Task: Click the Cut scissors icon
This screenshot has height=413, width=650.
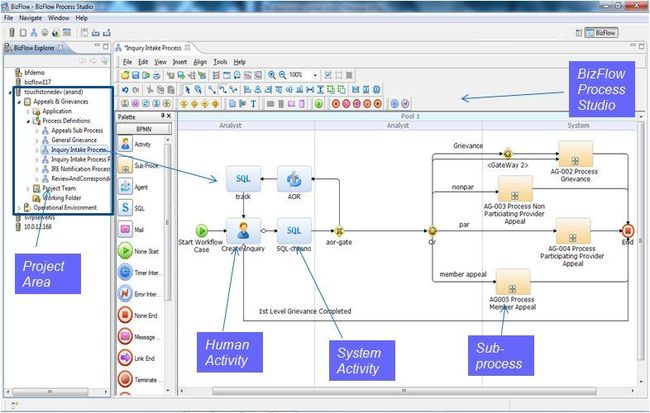Action: pos(150,90)
